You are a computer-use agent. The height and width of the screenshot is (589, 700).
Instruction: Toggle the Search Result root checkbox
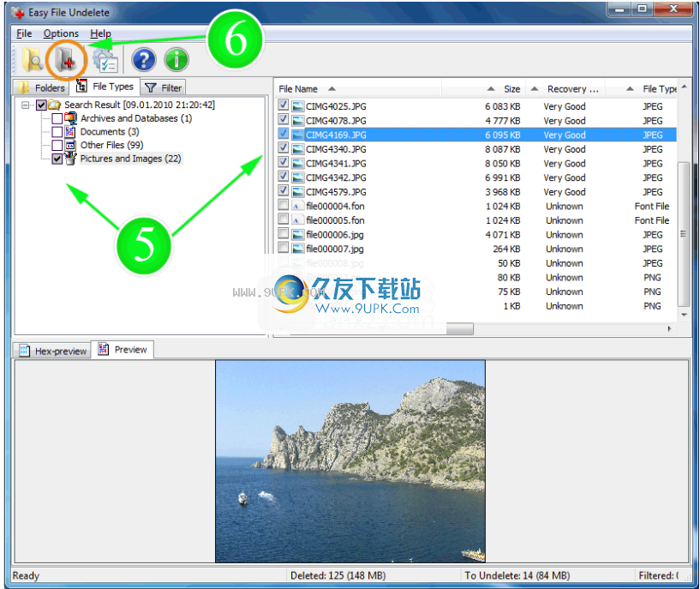point(41,105)
